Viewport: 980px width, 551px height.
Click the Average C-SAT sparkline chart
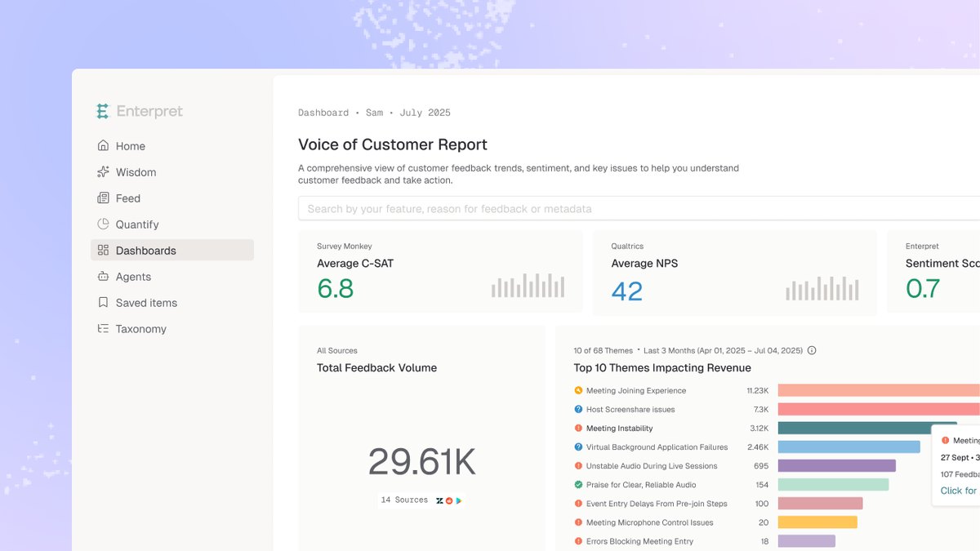pyautogui.click(x=528, y=285)
